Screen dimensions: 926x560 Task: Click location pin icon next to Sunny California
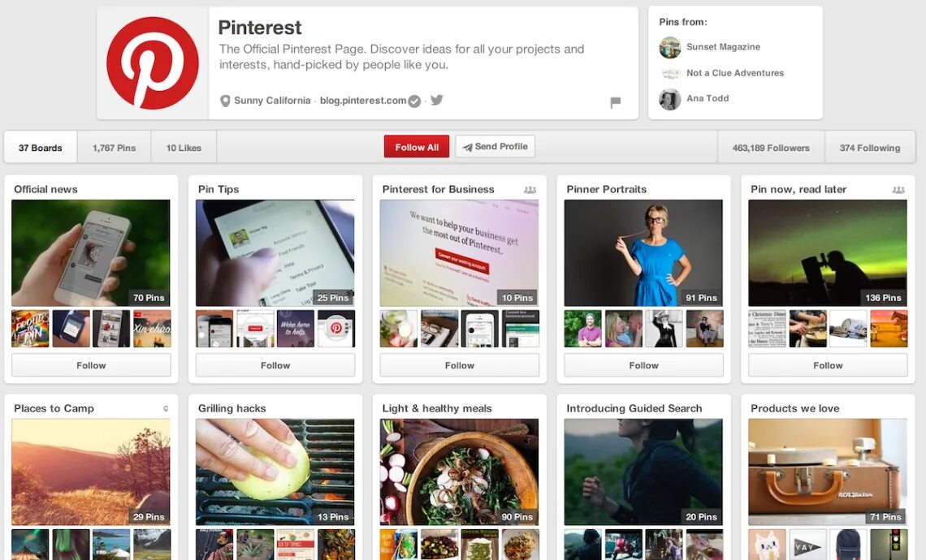(225, 101)
